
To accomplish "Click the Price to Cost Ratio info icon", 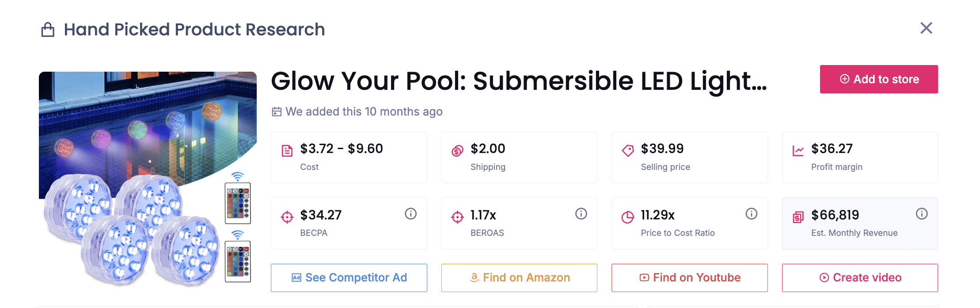I will click(x=751, y=214).
